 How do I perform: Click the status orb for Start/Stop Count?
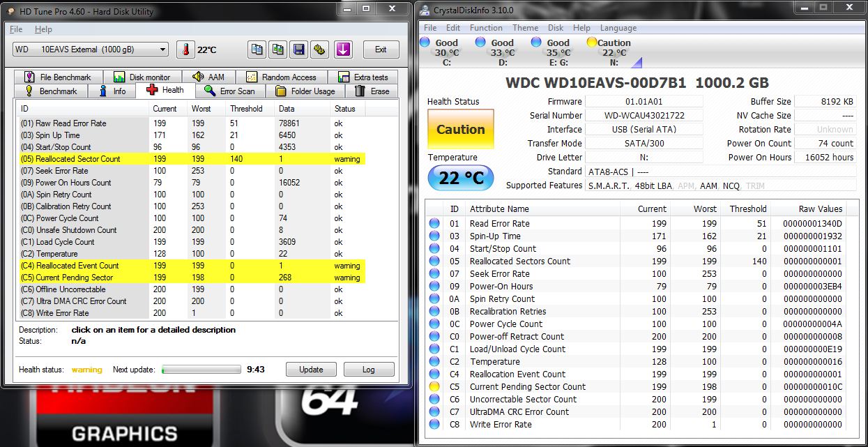point(434,249)
